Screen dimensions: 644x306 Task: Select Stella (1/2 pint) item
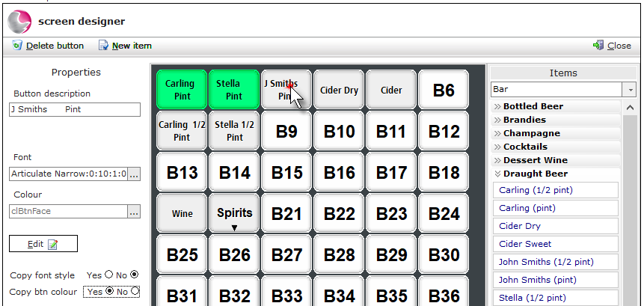556,298
